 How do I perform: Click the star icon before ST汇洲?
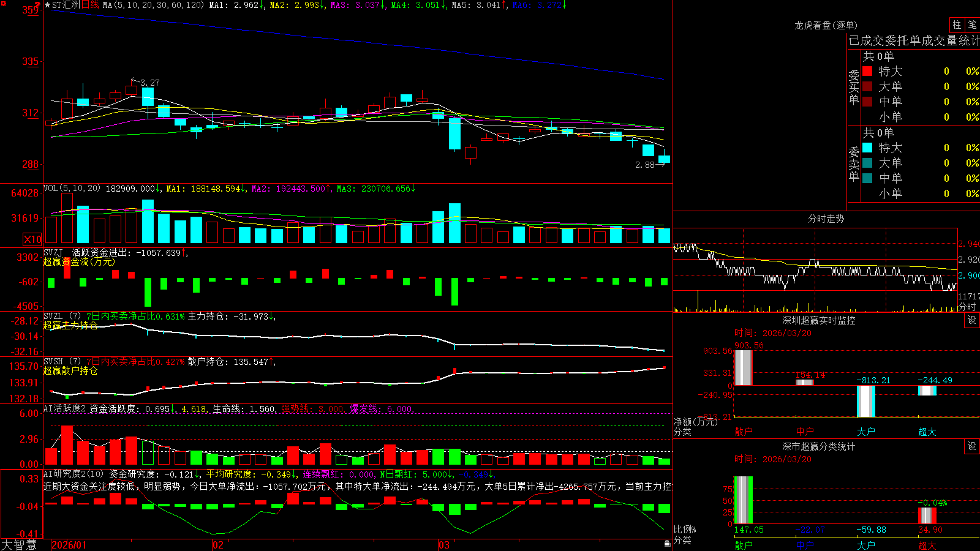(47, 5)
